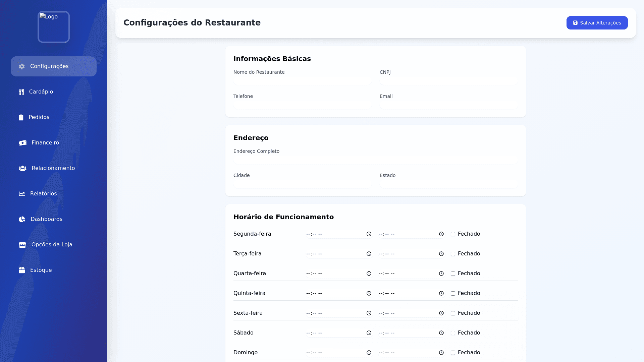Check the Fechado checkbox for Domingo
This screenshot has width=644, height=362.
pyautogui.click(x=453, y=353)
